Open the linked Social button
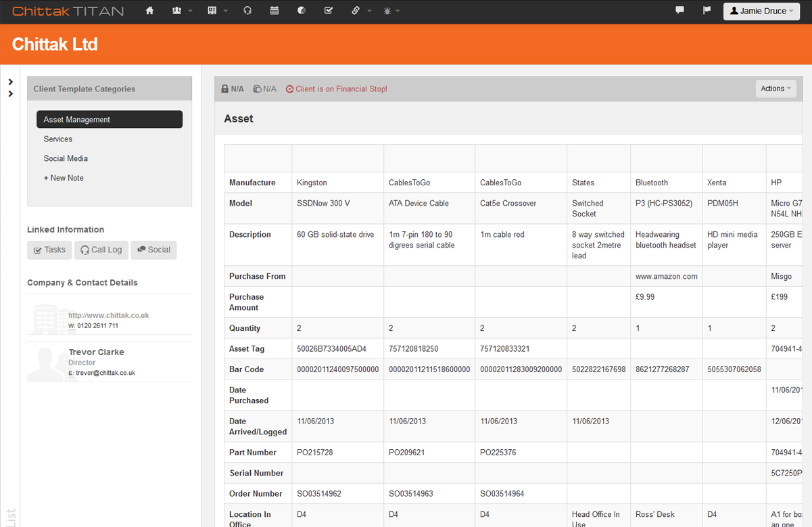812x527 pixels. click(153, 250)
